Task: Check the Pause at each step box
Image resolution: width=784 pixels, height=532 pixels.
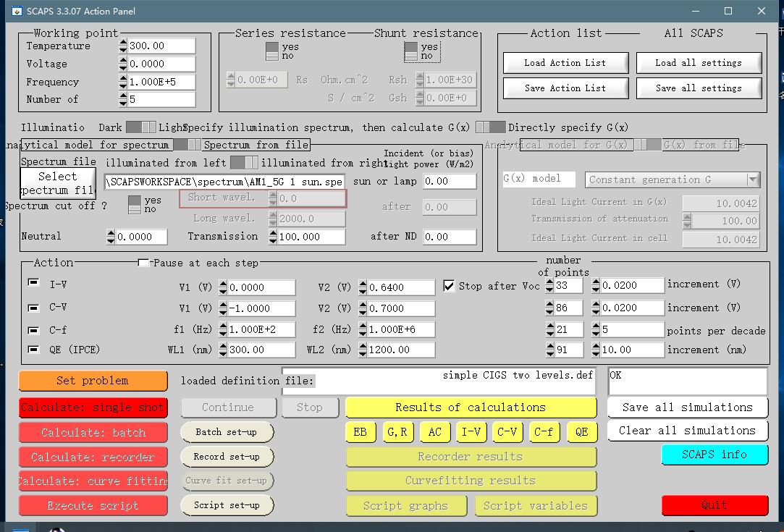Action: pos(143,263)
